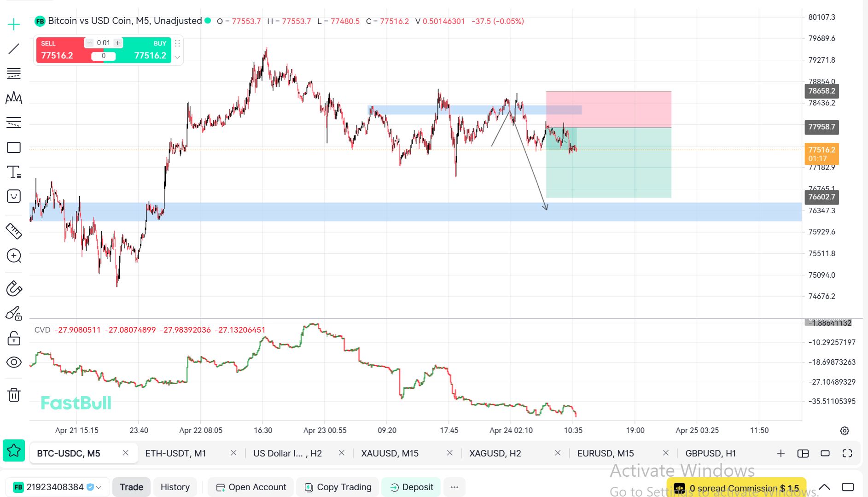Open the favorites star panel
Image resolution: width=868 pixels, height=497 pixels.
14,450
